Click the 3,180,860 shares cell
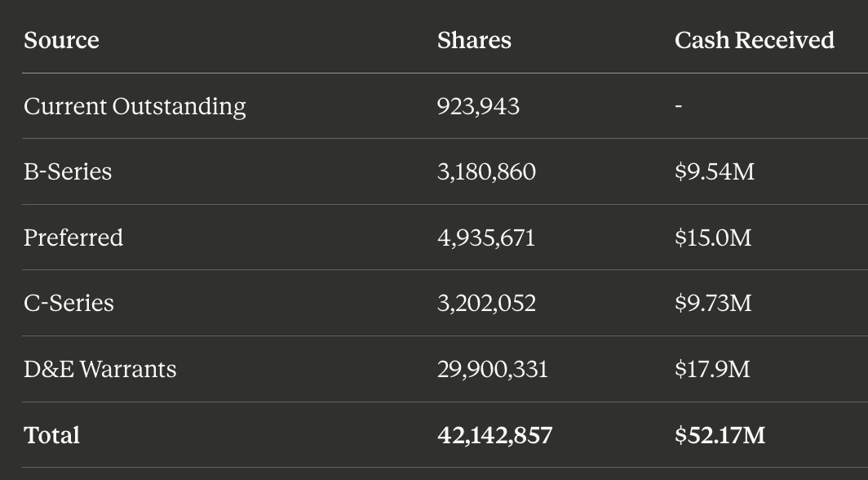The height and width of the screenshot is (480, 868). (x=486, y=171)
